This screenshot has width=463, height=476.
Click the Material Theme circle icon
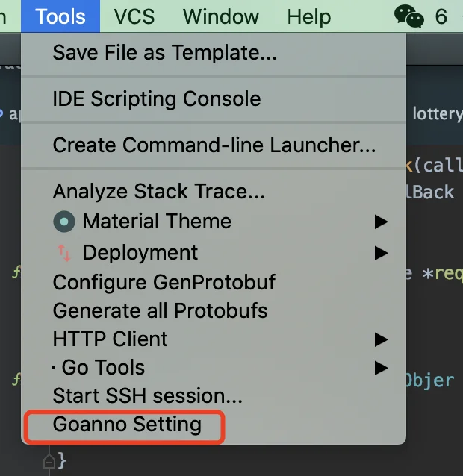pos(64,222)
